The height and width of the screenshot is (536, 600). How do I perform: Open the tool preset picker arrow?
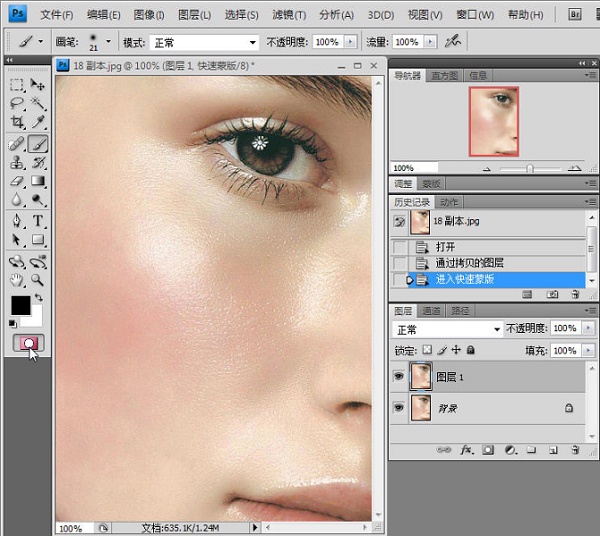(41, 41)
